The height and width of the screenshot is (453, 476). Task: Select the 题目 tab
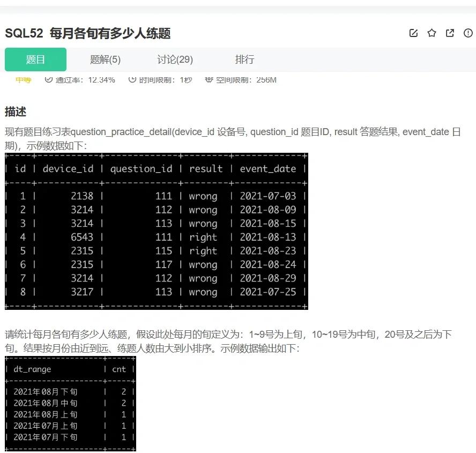coord(35,60)
